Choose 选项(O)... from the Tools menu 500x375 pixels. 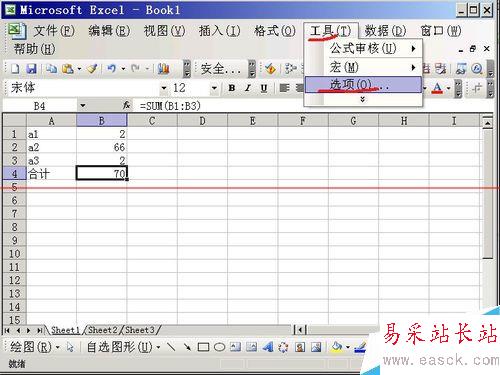point(363,85)
